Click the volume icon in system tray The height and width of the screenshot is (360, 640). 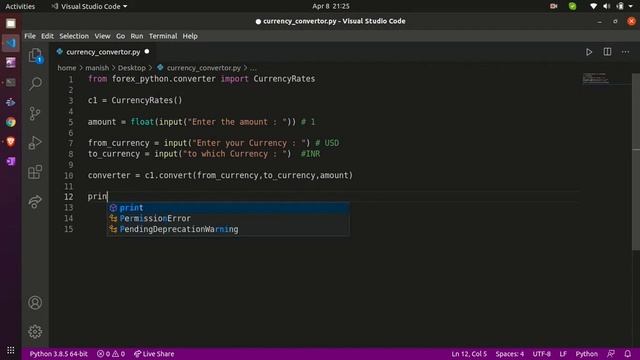tap(607, 6)
